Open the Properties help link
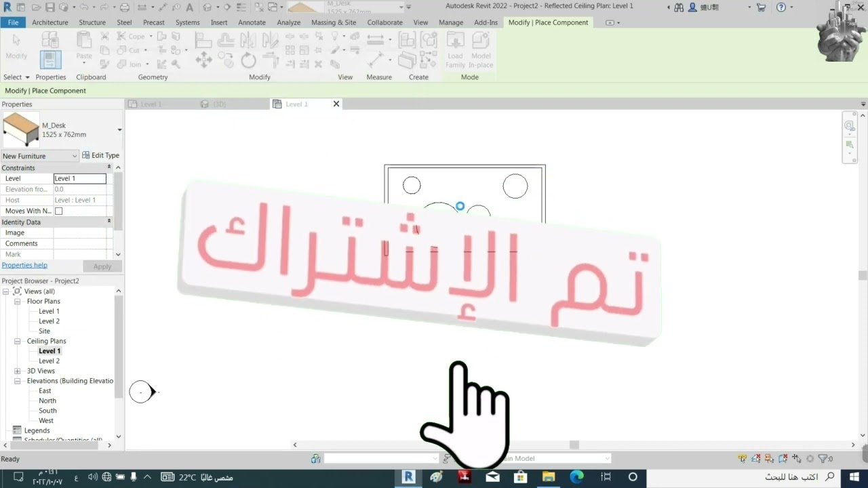The height and width of the screenshot is (488, 868). point(24,266)
